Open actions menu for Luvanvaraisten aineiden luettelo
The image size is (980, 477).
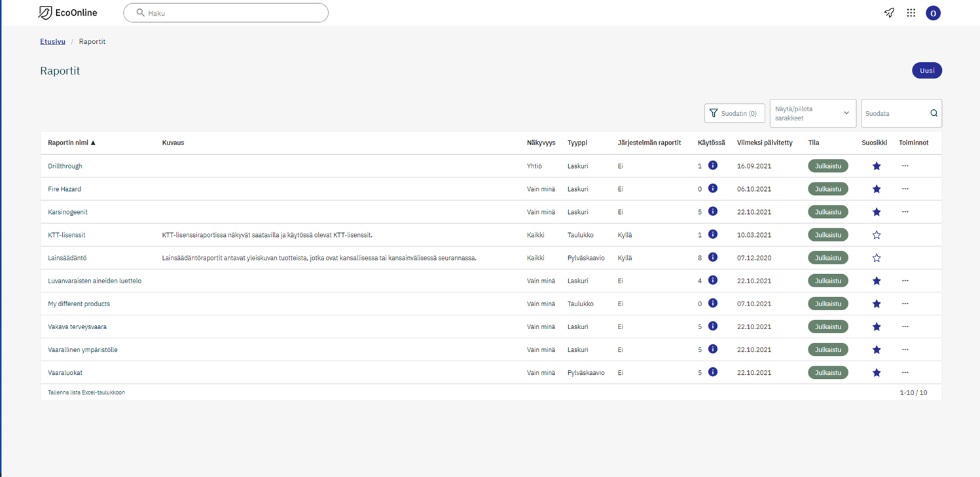(905, 281)
